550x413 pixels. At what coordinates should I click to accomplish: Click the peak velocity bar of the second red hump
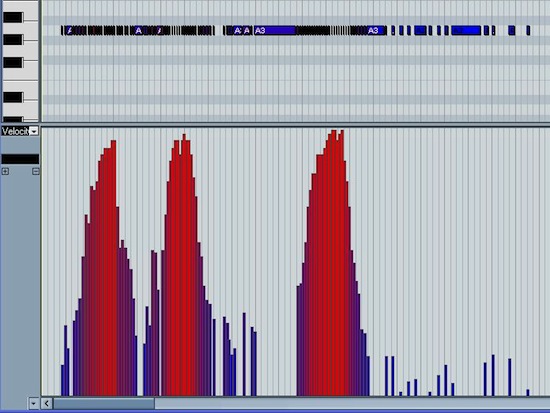click(184, 265)
